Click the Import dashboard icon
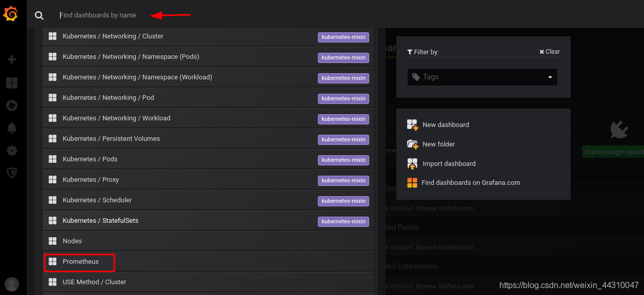 pos(413,164)
